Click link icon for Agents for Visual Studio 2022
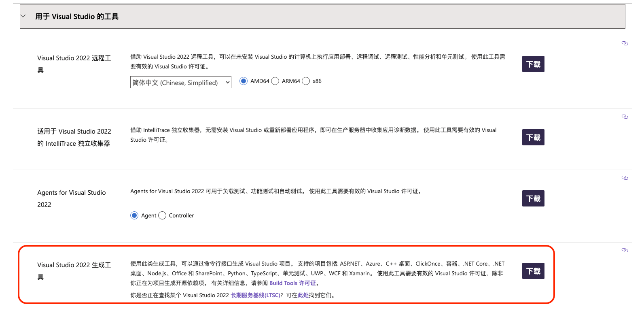The width and height of the screenshot is (644, 315). [625, 178]
